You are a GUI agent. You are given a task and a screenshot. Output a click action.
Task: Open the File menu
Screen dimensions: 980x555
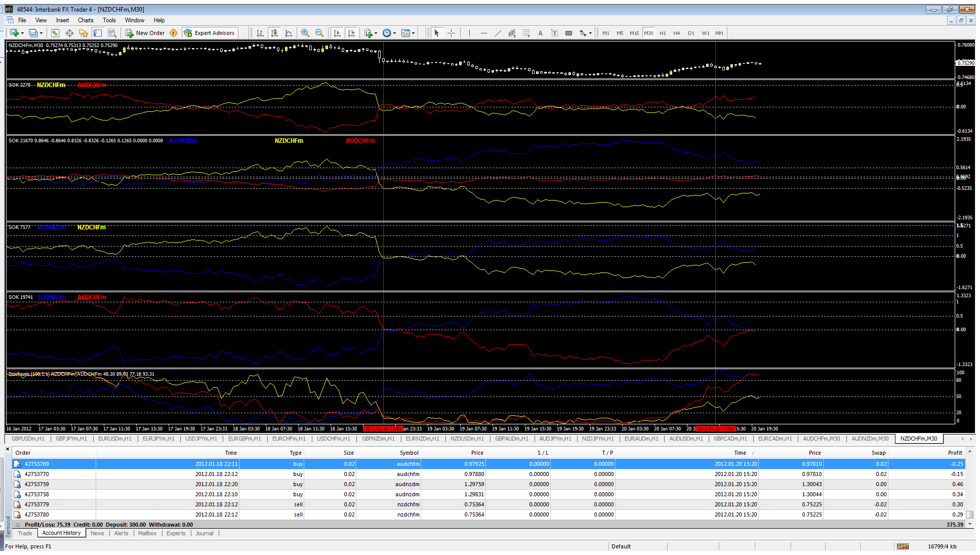(22, 20)
